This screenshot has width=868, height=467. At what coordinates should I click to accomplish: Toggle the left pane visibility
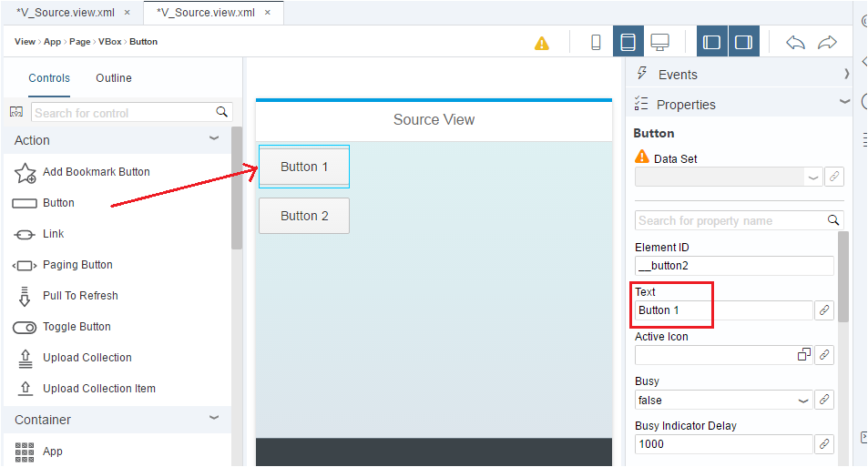click(x=712, y=42)
